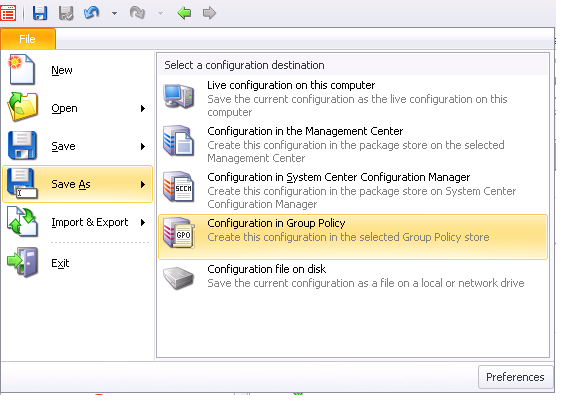
Task: Open the File tab
Action: point(28,39)
